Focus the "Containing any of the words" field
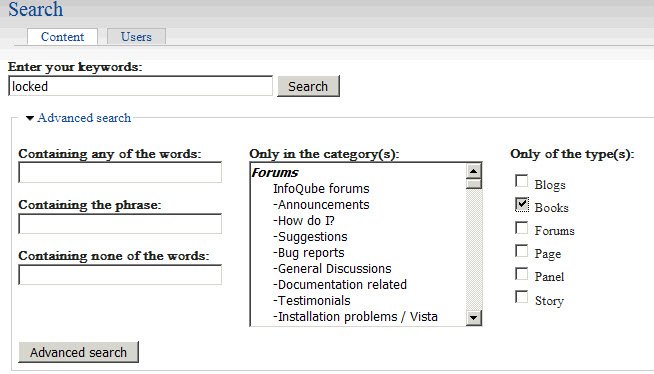The width and height of the screenshot is (654, 374). click(120, 172)
